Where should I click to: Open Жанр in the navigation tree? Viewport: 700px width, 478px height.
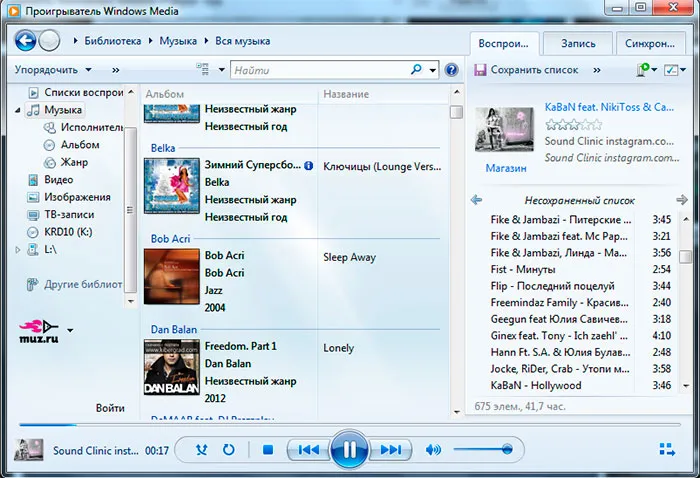pyautogui.click(x=66, y=162)
